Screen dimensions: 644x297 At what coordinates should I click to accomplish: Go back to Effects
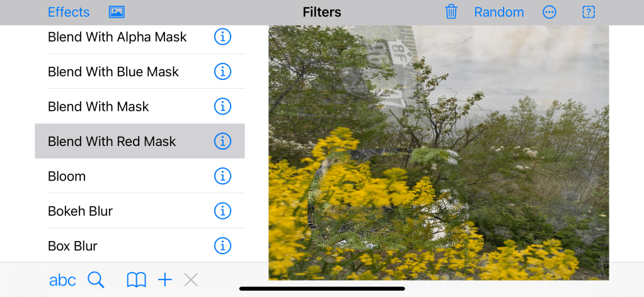[x=69, y=13]
